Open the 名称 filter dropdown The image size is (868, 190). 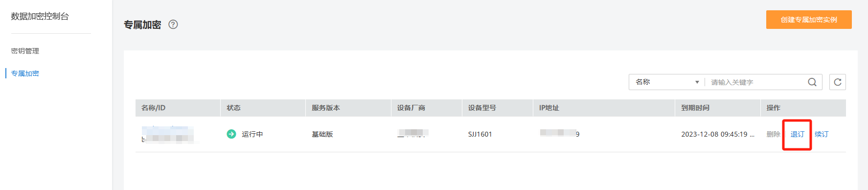coord(667,82)
